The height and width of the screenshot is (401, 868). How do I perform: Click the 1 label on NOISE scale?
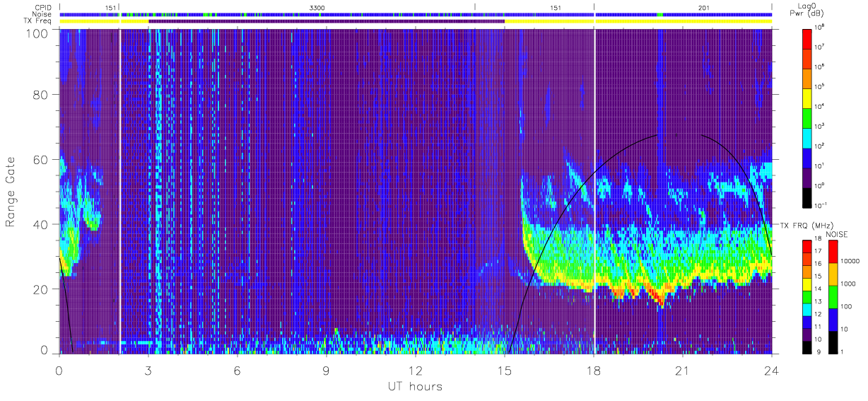pos(843,352)
